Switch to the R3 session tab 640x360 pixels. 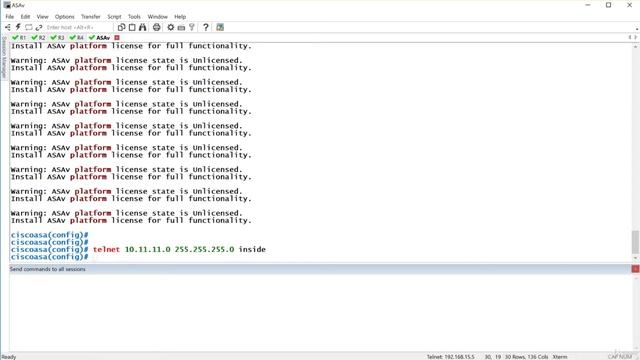click(x=58, y=38)
